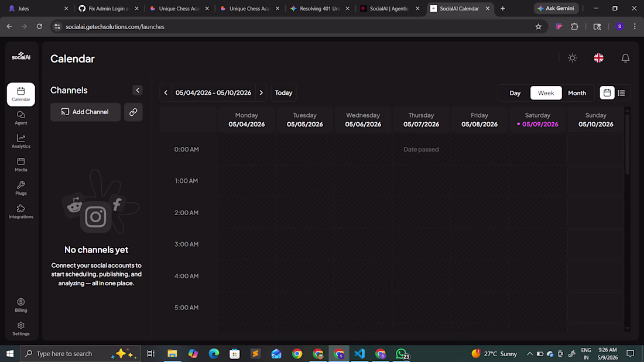Open Windows Start menu
The width and height of the screenshot is (644, 362).
[10, 353]
